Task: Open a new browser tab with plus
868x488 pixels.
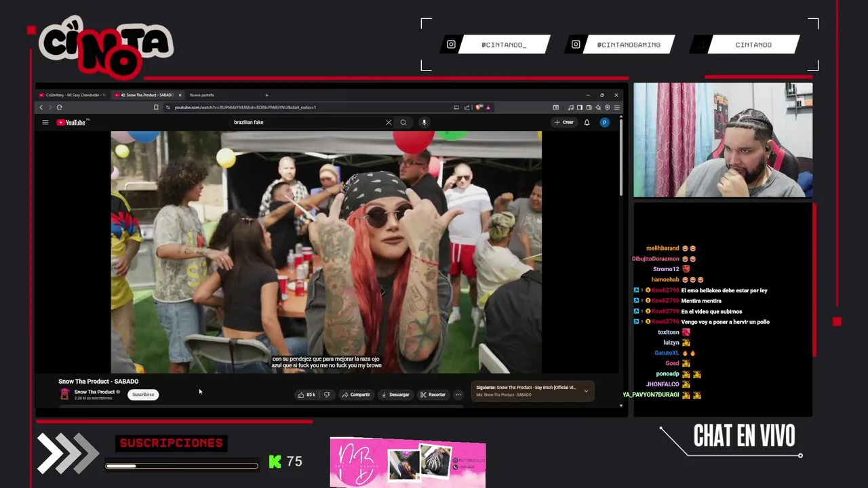Action: coord(267,95)
